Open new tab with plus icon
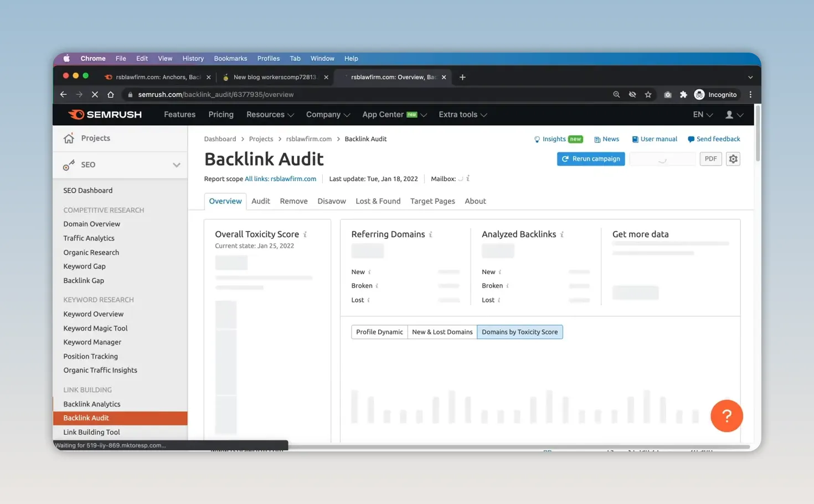The height and width of the screenshot is (504, 814). [x=462, y=77]
